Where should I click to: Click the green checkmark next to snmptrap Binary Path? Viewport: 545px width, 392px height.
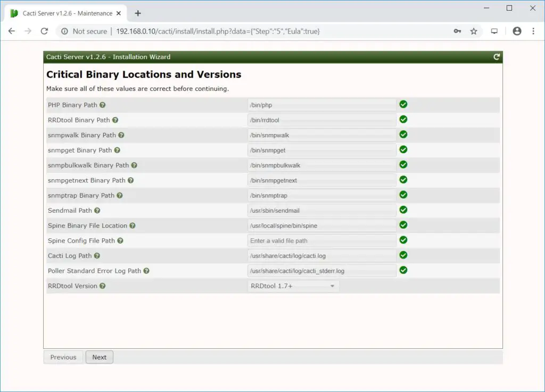[403, 195]
